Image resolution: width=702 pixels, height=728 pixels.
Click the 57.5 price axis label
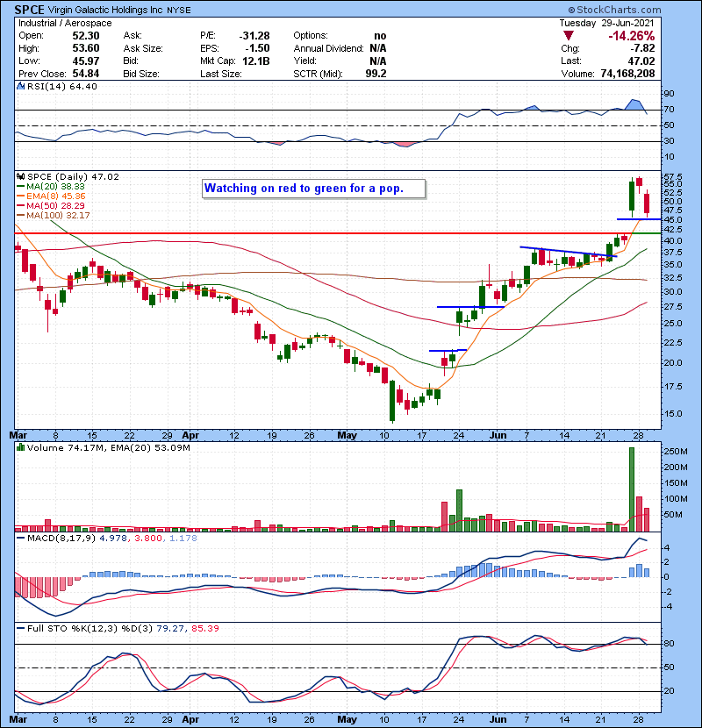673,177
